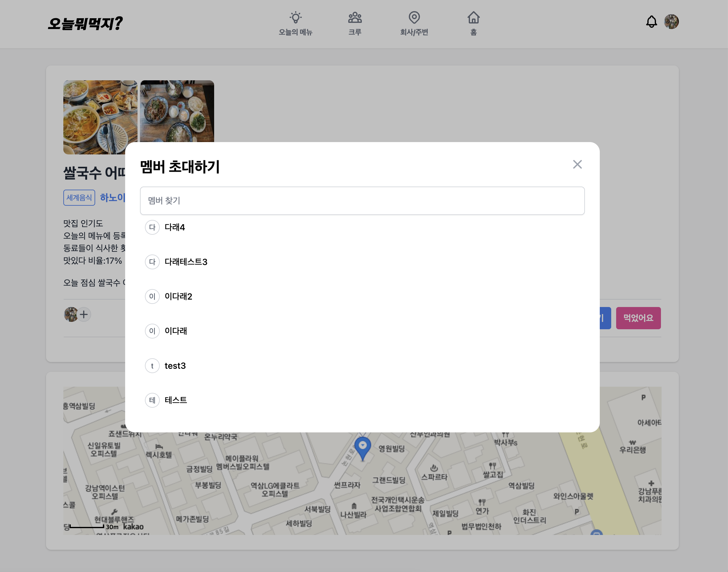728x572 pixels.
Task: Click the plus add-member icon
Action: tap(84, 314)
